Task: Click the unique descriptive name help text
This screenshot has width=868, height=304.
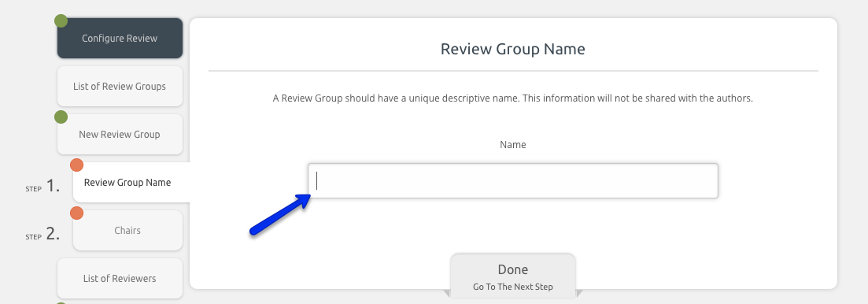Action: click(x=512, y=98)
